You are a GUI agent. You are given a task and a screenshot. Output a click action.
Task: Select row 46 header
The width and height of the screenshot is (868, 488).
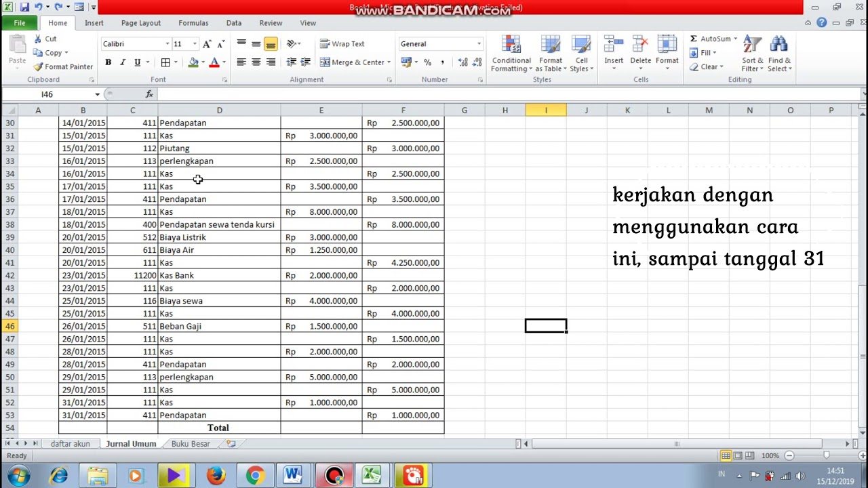9,326
